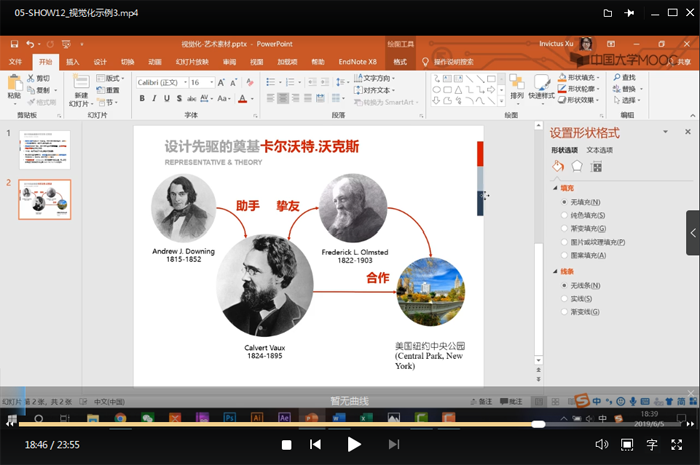Open the 插入 (Insert) ribbon tab
Screen dimensions: 700x465
tap(73, 62)
